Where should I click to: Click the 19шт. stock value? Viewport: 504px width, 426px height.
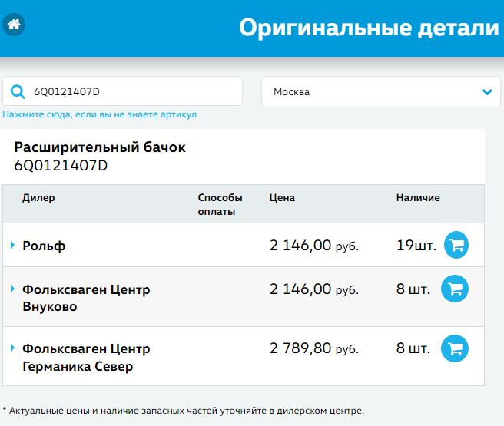tap(416, 246)
